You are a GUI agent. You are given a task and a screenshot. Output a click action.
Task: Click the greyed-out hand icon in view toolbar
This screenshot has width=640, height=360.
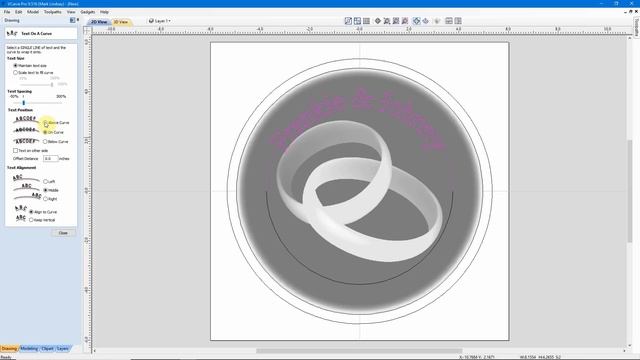[438, 21]
